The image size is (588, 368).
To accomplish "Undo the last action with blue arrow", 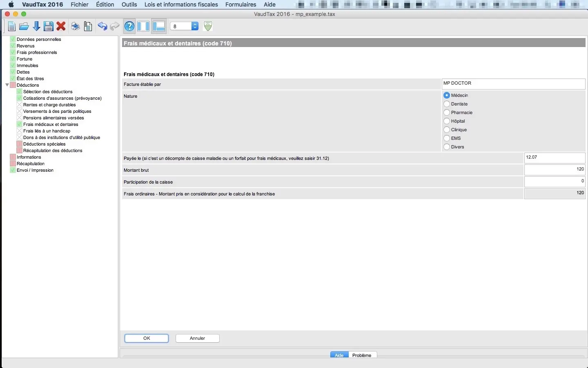I will coord(102,27).
